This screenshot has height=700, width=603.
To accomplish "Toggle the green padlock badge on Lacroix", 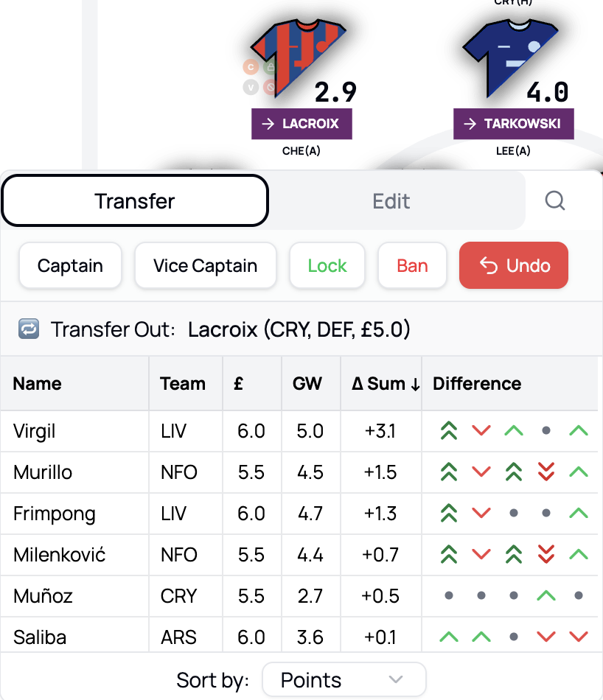I will (271, 66).
